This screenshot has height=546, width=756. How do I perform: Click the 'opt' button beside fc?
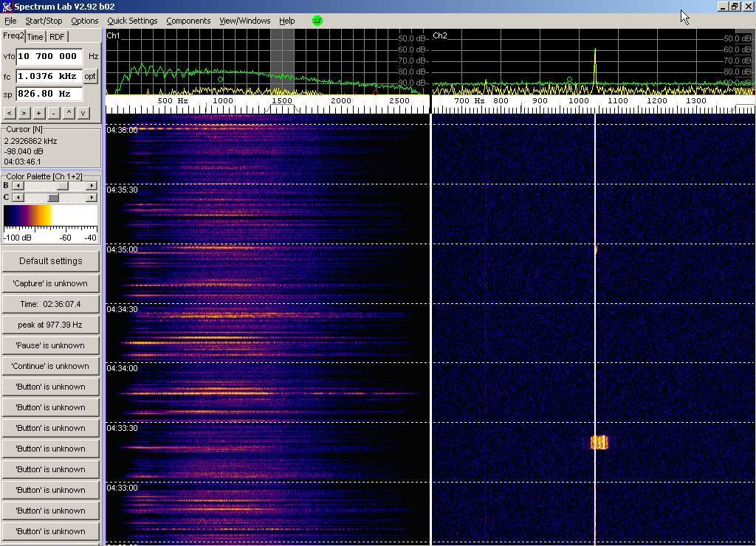[x=90, y=76]
